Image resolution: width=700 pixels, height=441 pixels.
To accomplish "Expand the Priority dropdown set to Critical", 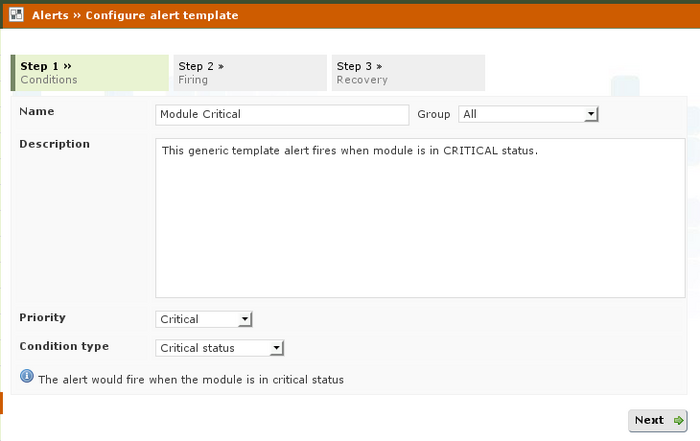I will [x=205, y=319].
